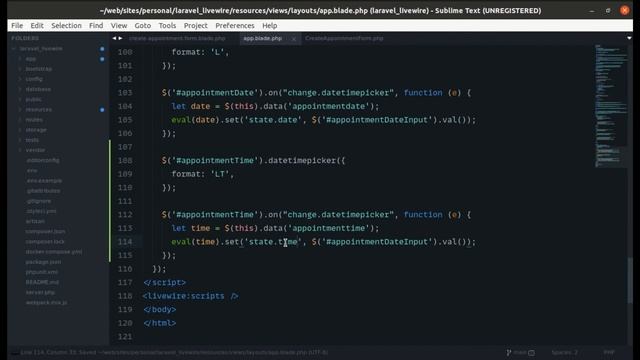Open the PHP syntax selector
The image size is (640, 360).
pos(609,352)
